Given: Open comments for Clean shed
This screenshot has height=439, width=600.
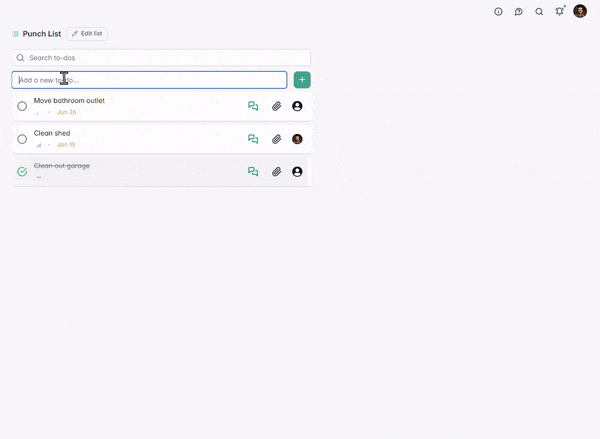Looking at the screenshot, I should pos(253,139).
